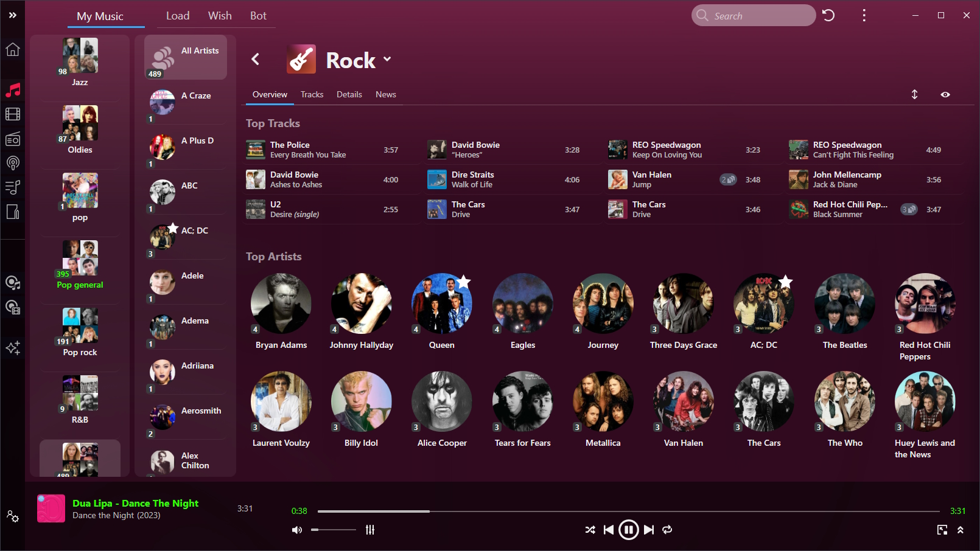Select All Artists in artist list
This screenshot has width=980, height=551.
coord(186,57)
